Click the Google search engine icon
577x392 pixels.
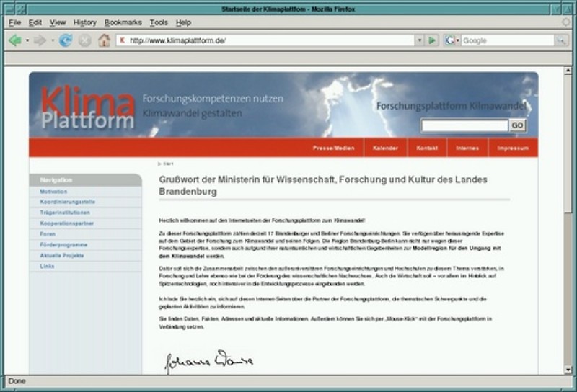coord(449,40)
